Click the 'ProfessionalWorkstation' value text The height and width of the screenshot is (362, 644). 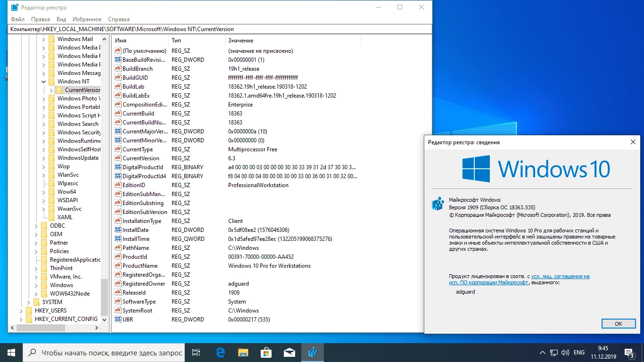click(x=258, y=185)
